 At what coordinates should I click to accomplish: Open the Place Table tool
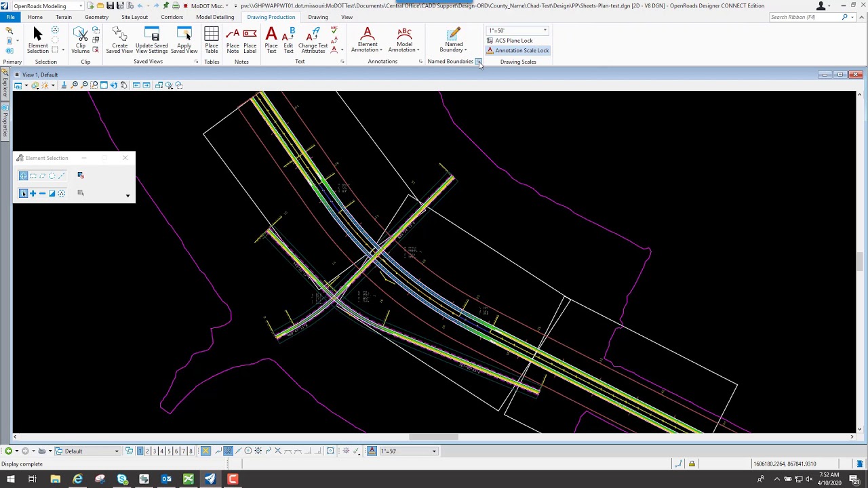click(x=212, y=39)
